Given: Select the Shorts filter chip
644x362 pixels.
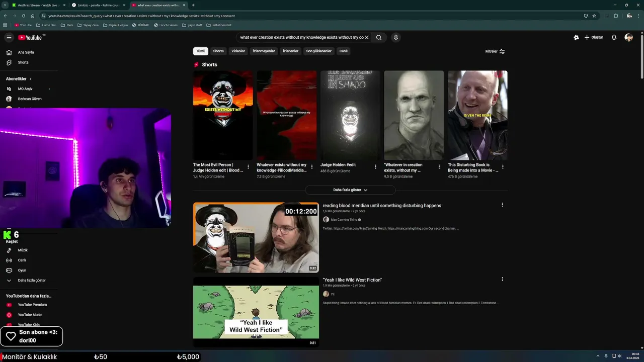Looking at the screenshot, I should click(x=218, y=51).
